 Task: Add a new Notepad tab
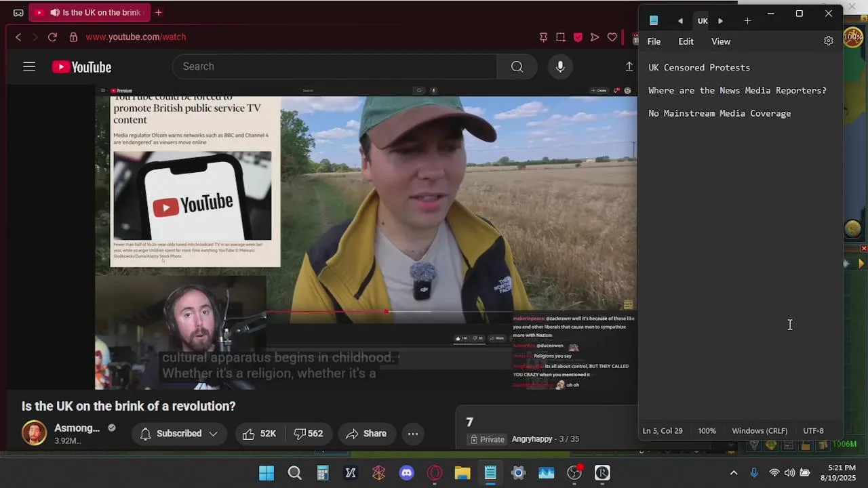(x=747, y=21)
